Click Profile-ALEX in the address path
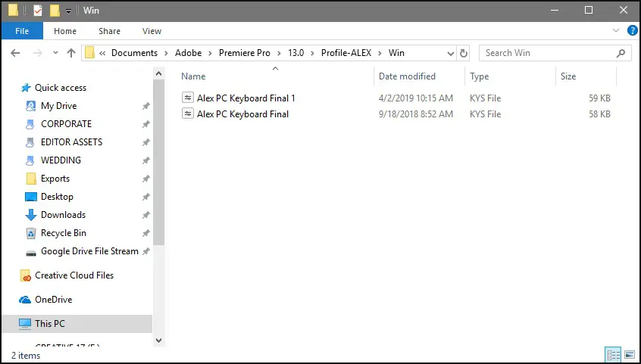Screen dimensions: 641x364 point(346,53)
